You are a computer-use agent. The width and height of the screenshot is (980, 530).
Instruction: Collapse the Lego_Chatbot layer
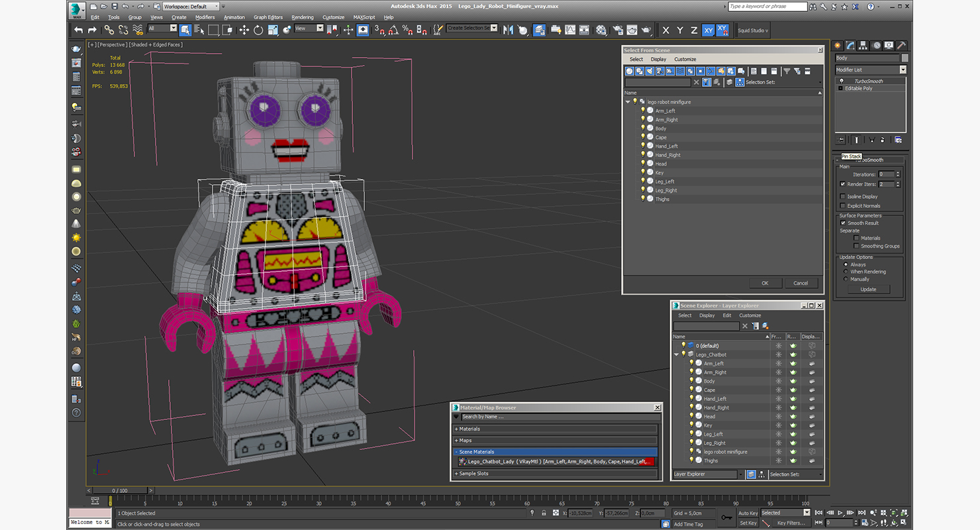pos(676,354)
